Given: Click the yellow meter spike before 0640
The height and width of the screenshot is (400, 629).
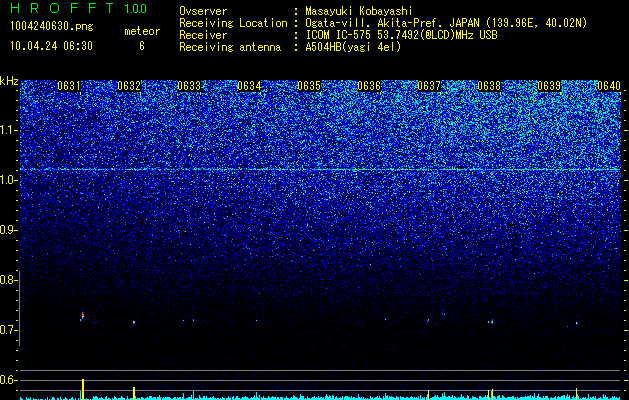Looking at the screenshot, I should click(576, 394).
